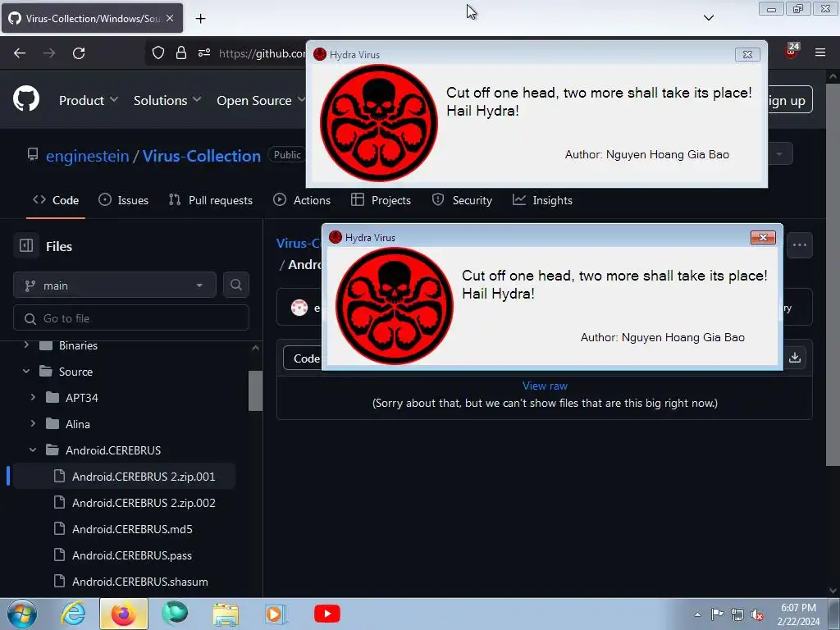This screenshot has height=630, width=840.
Task: Click the Go to file search field
Action: pyautogui.click(x=131, y=317)
